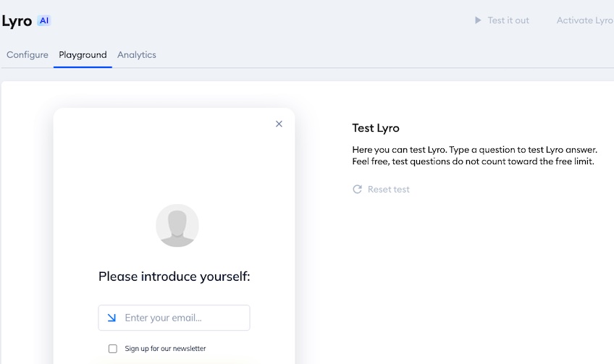This screenshot has height=364, width=614.
Task: Click the Lyro page title
Action: click(x=17, y=21)
